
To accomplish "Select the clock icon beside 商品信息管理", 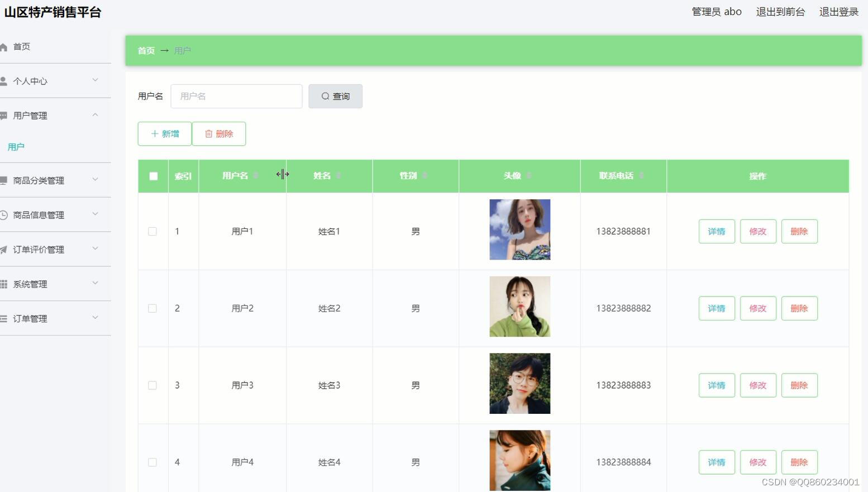I will [4, 214].
